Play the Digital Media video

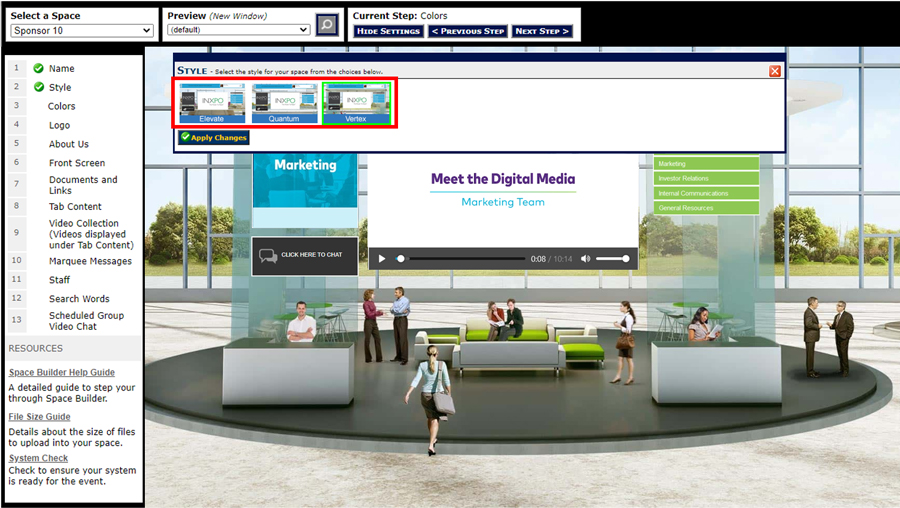[382, 259]
